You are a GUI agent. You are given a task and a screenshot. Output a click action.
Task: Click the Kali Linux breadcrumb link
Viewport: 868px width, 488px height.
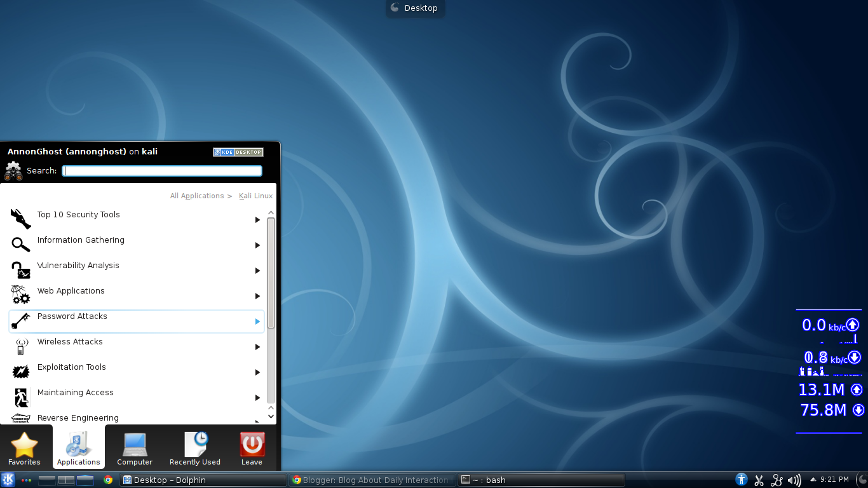click(255, 196)
